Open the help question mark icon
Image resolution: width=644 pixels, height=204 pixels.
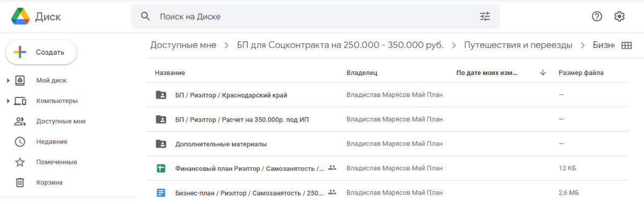point(597,17)
